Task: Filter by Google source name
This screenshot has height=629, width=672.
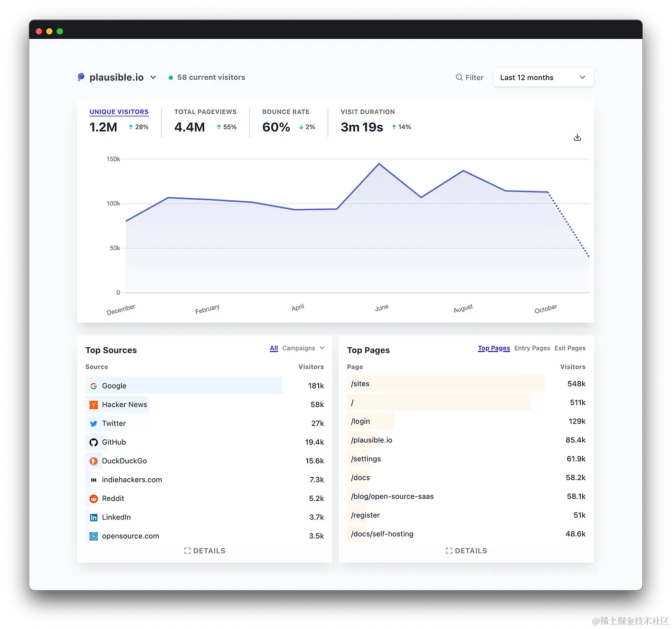Action: [114, 386]
